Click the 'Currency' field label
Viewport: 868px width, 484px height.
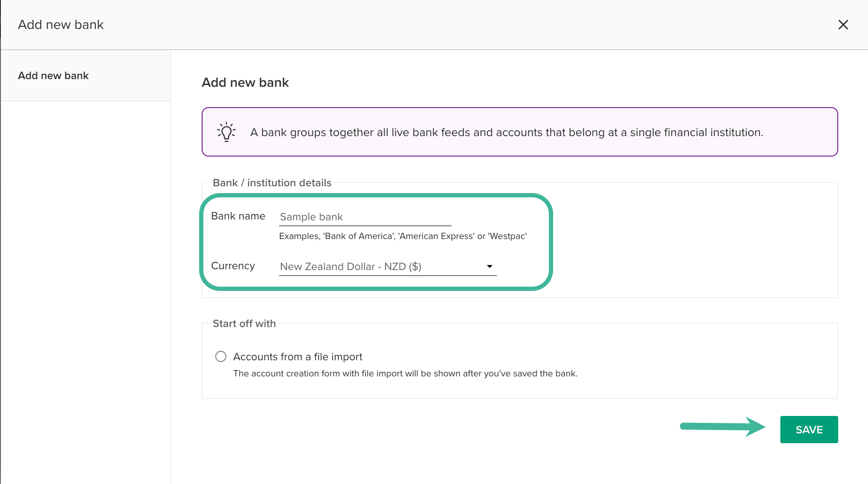[x=233, y=266]
